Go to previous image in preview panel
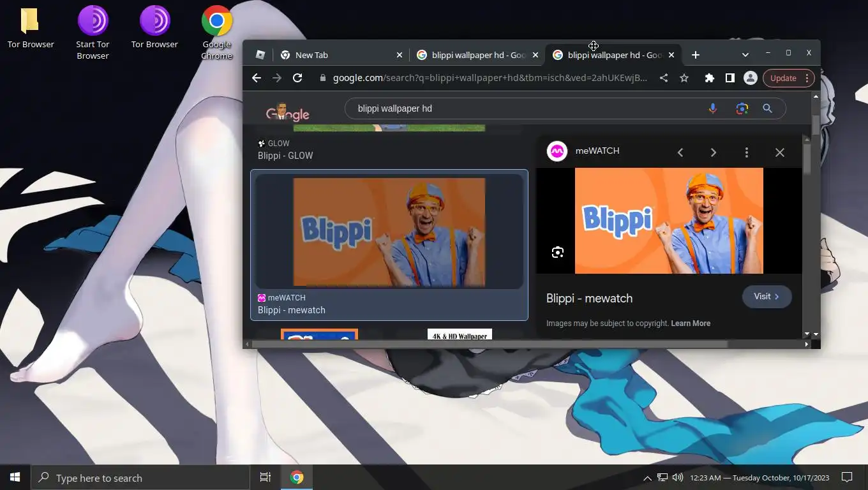This screenshot has width=868, height=490. [680, 152]
